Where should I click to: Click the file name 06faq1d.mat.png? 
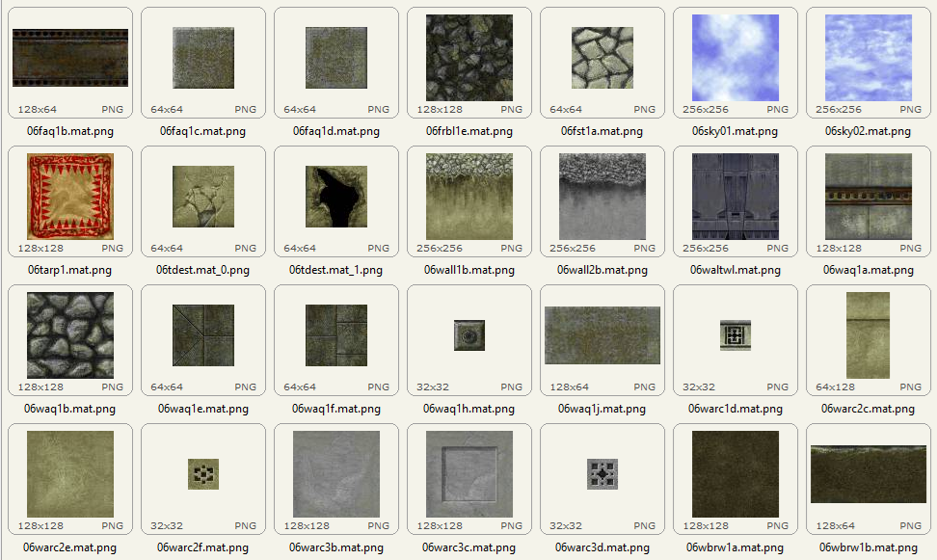tap(336, 131)
